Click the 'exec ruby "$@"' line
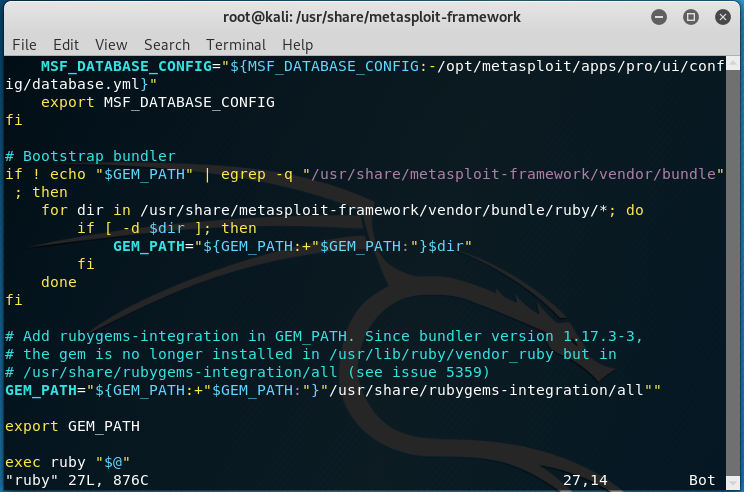The width and height of the screenshot is (744, 492). (67, 462)
